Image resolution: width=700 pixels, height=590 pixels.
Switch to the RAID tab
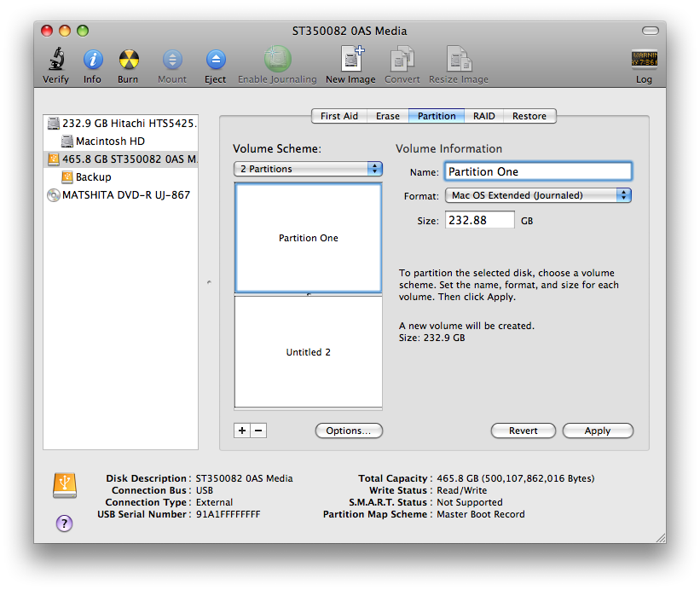(x=484, y=116)
